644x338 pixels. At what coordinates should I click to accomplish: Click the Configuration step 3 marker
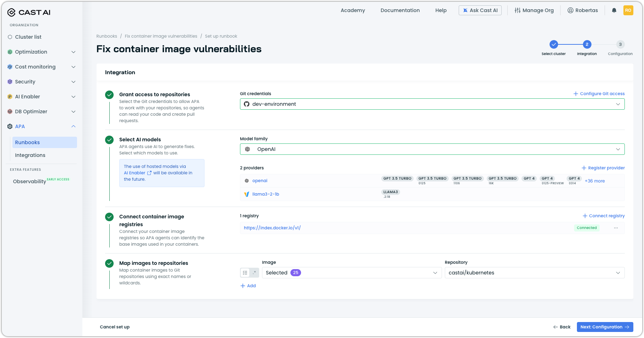620,44
